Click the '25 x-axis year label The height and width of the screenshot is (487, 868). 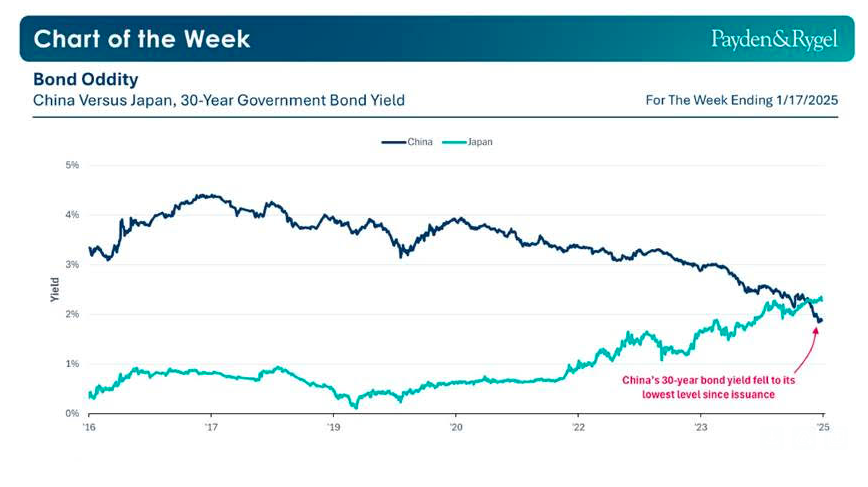[x=822, y=428]
